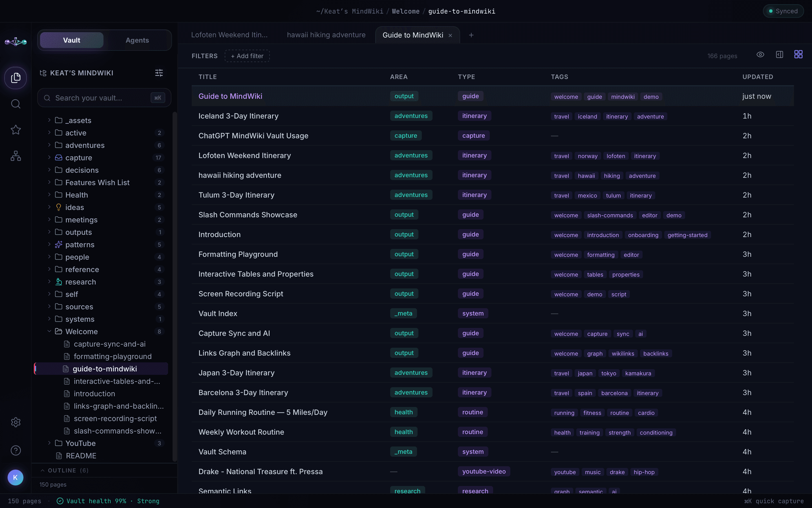
Task: Toggle the eye visibility icon in toolbar
Action: coord(760,54)
